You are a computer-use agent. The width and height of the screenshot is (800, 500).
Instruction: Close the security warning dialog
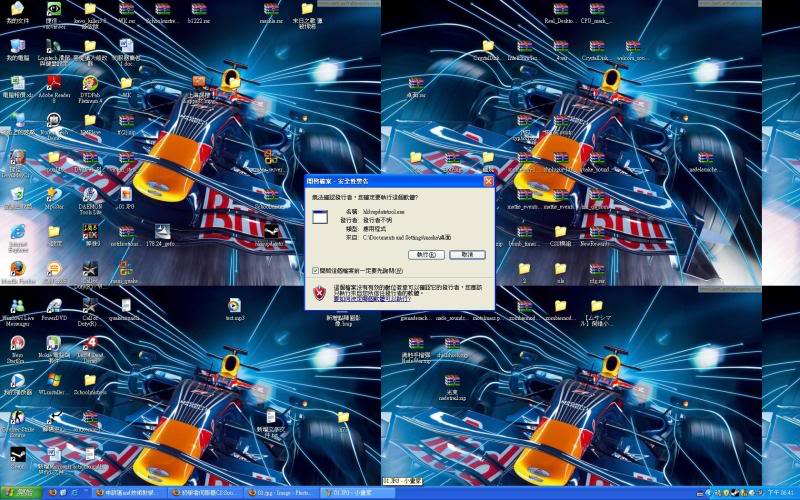point(488,181)
